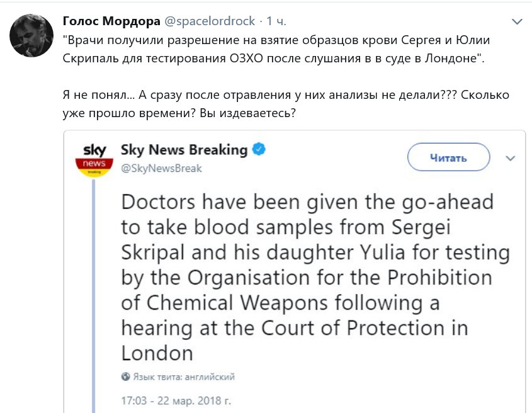Image resolution: width=532 pixels, height=413 pixels.
Task: Click the Sky News Breaking account name
Action: [184, 150]
